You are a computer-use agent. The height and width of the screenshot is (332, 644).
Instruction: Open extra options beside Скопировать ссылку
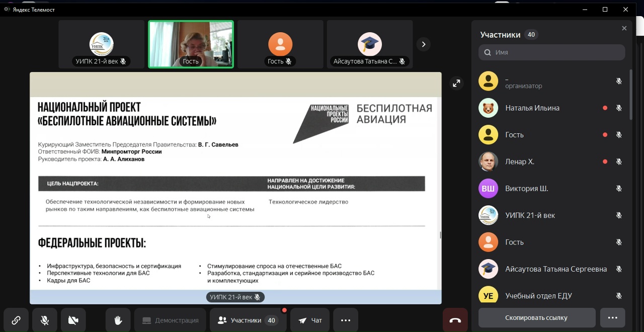pos(612,318)
